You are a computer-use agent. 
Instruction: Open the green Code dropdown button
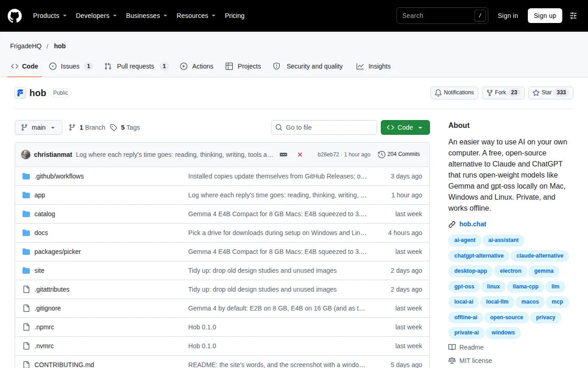coord(405,127)
